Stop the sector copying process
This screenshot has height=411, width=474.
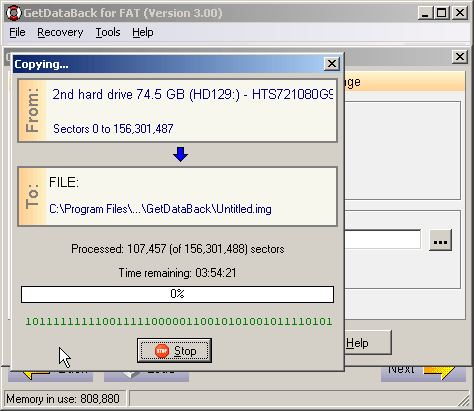pos(174,351)
